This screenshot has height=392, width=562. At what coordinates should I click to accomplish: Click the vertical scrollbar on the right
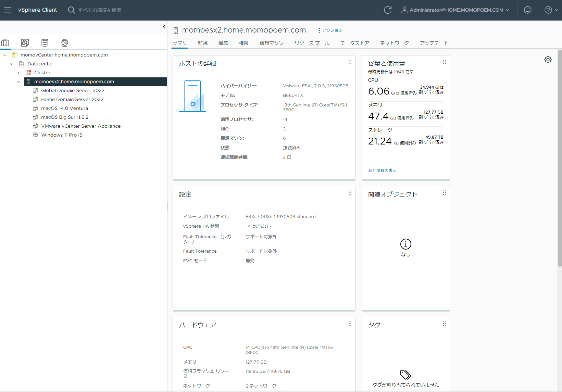pos(560,158)
